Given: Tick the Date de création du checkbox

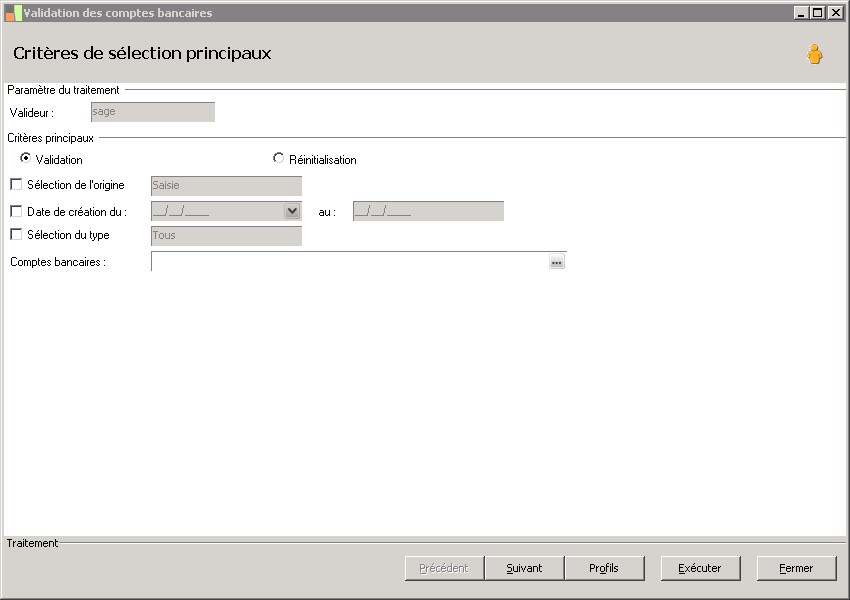Looking at the screenshot, I should coord(16,211).
